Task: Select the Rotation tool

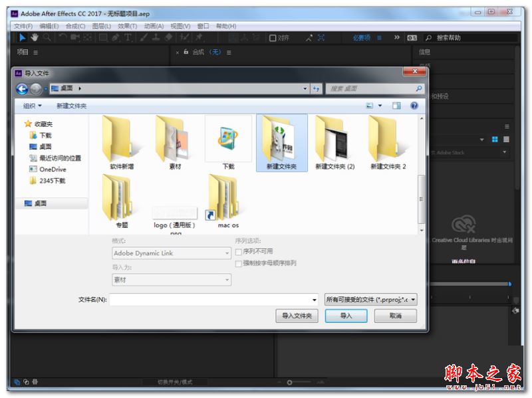Action: (63, 38)
